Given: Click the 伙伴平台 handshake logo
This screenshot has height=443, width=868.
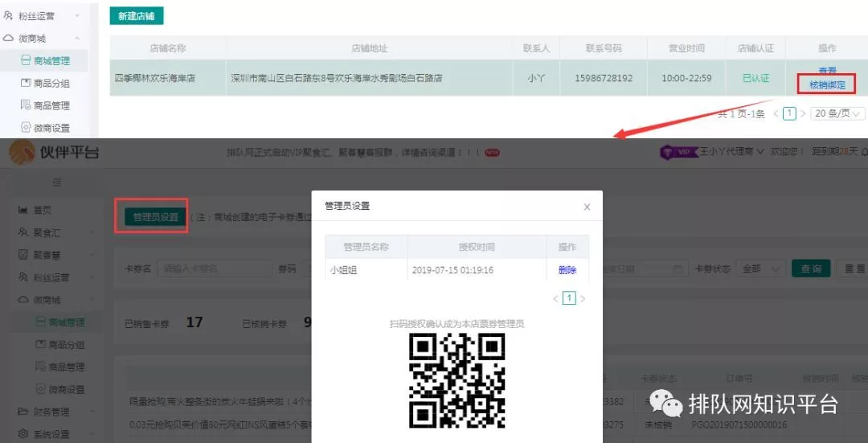Looking at the screenshot, I should pos(22,152).
